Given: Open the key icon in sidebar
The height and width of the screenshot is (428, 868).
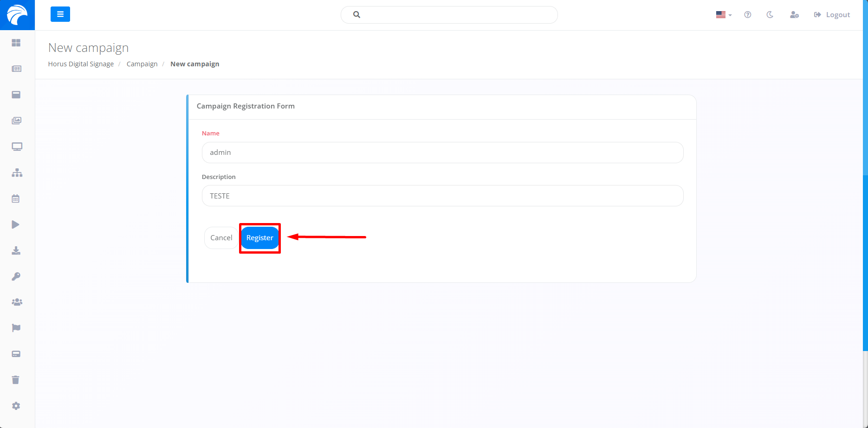Looking at the screenshot, I should coord(16,276).
